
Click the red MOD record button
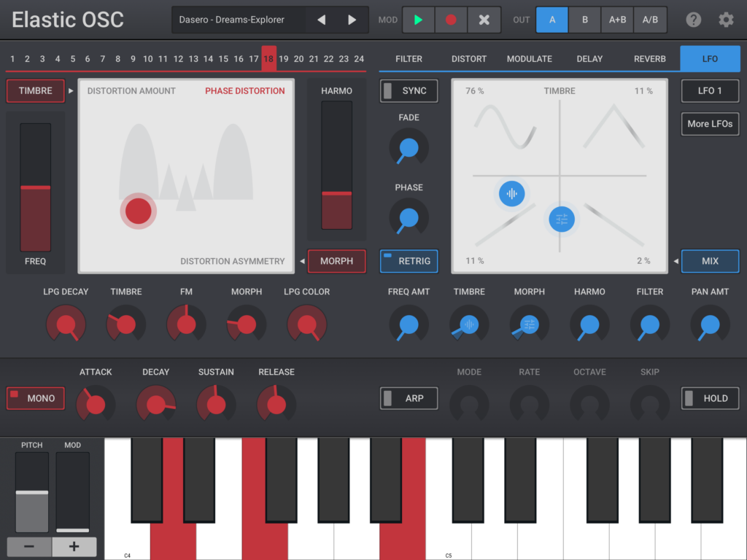pos(451,20)
